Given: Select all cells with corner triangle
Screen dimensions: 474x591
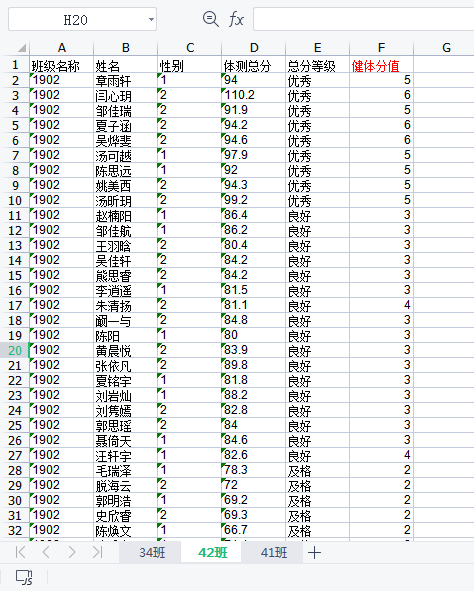Looking at the screenshot, I should click(22, 48).
